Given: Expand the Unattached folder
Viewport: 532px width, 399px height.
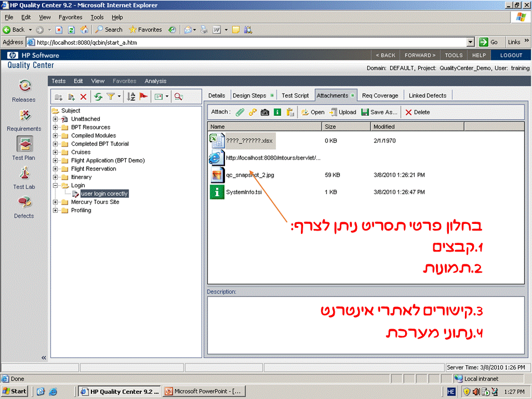Looking at the screenshot, I should [x=55, y=119].
